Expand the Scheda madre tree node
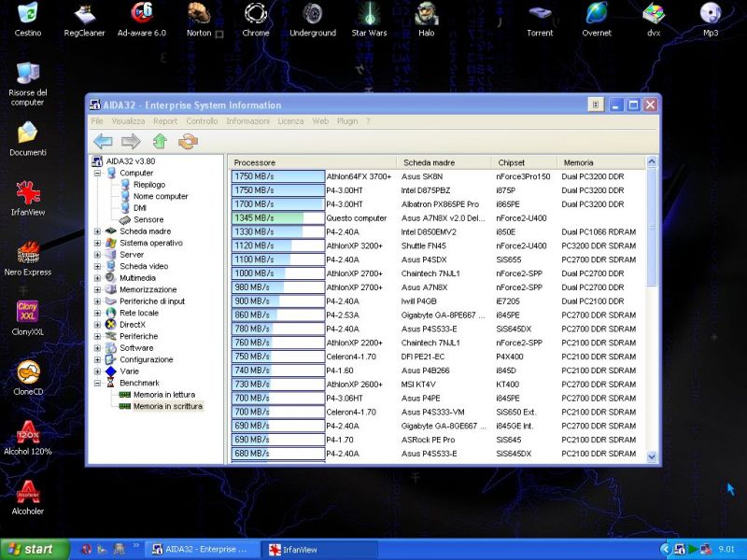The width and height of the screenshot is (747, 560). click(97, 231)
